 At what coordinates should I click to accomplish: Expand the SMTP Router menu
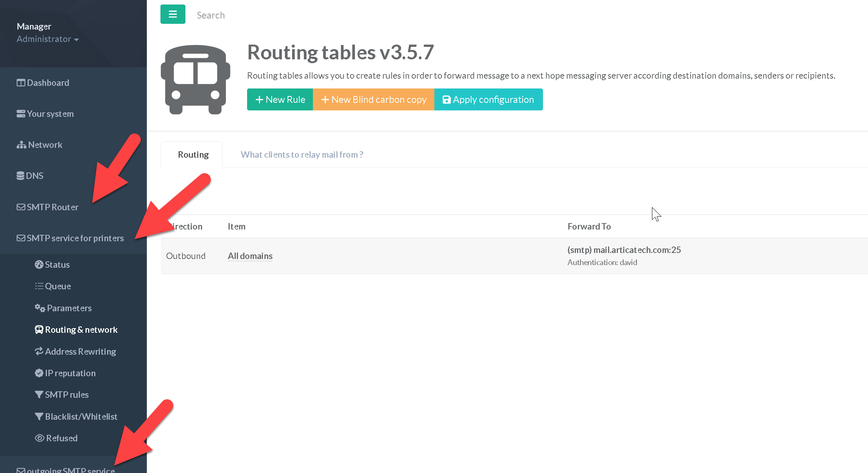click(x=52, y=207)
